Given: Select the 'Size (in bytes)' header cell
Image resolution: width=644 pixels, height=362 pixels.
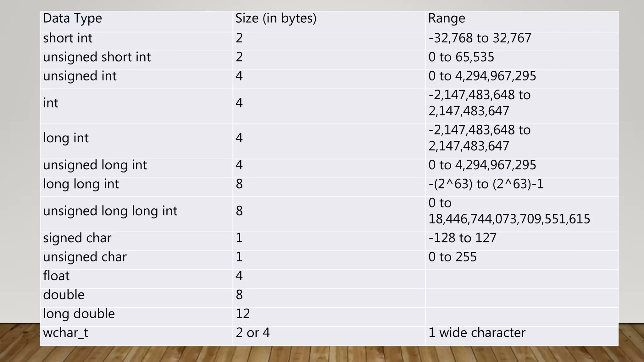Looking at the screenshot, I should [329, 21].
